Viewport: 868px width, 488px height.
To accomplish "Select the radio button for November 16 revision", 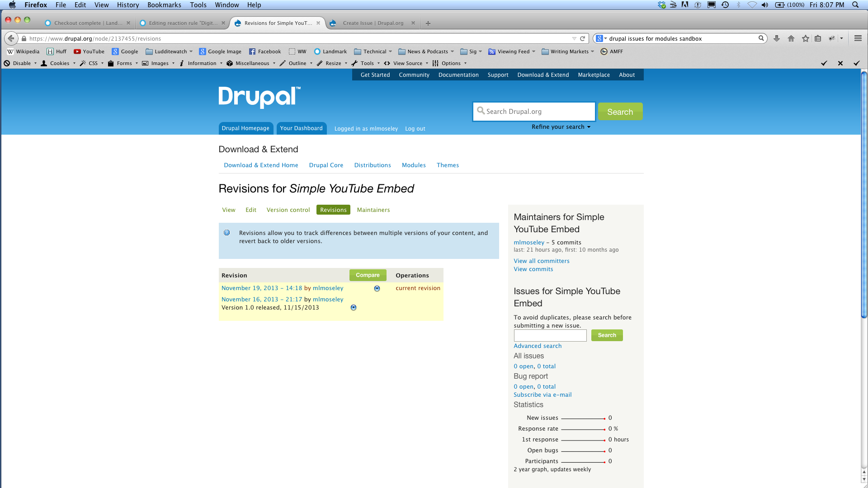I will tap(354, 307).
